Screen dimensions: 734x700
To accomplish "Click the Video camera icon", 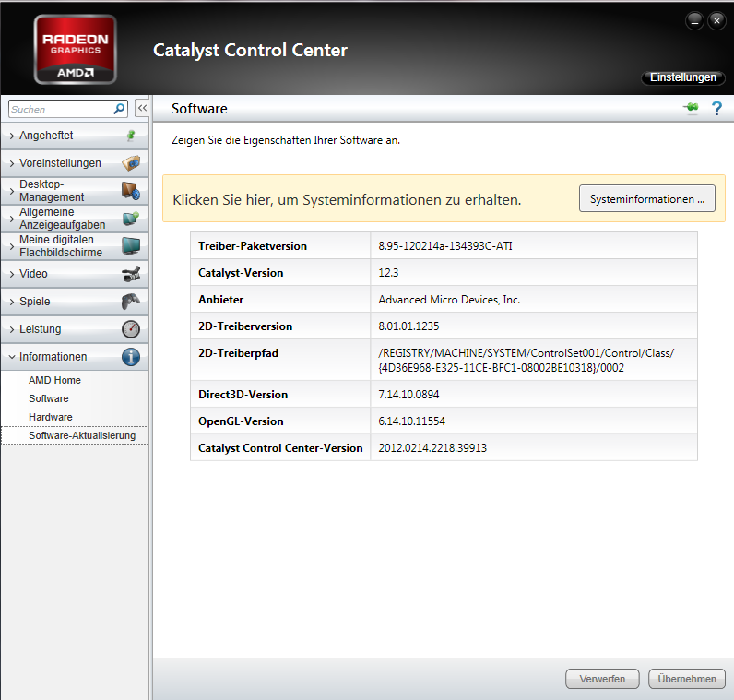I will click(131, 274).
